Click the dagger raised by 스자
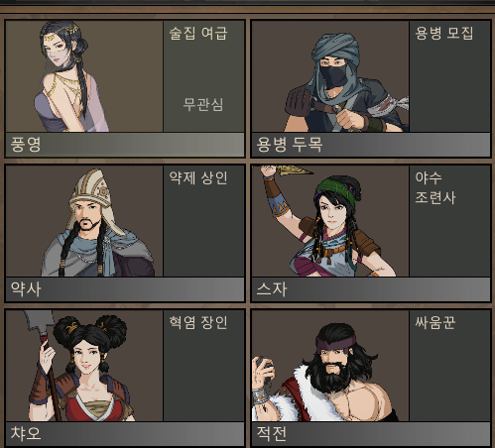This screenshot has width=495, height=448. pos(294,170)
